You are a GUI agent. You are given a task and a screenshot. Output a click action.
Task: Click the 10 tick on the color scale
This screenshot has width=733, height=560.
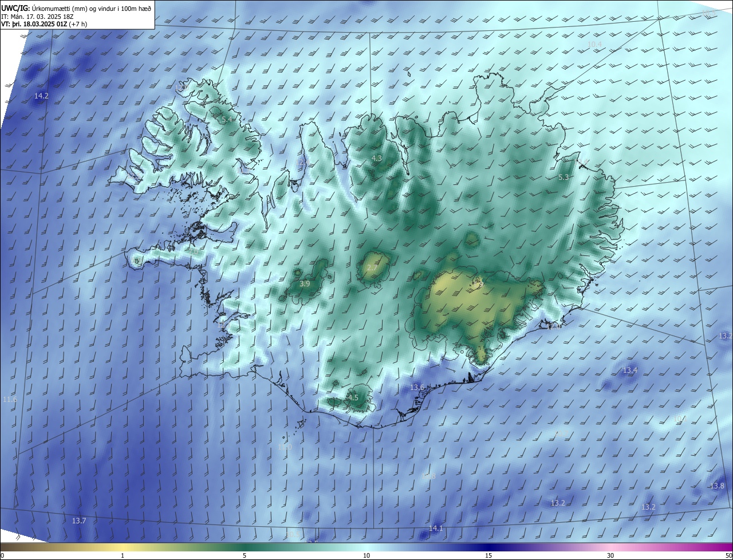point(366,555)
